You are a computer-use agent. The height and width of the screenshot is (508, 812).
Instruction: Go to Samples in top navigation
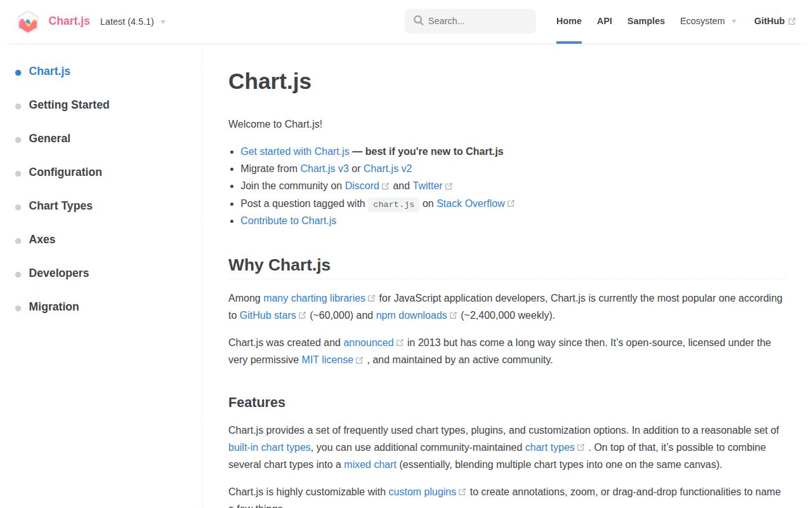click(646, 21)
